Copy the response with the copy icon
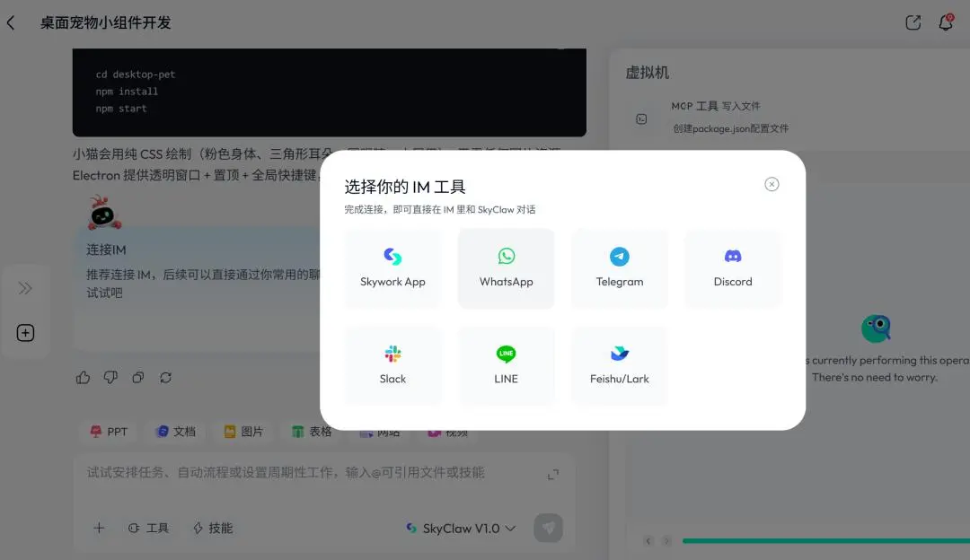This screenshot has height=560, width=970. click(x=138, y=377)
